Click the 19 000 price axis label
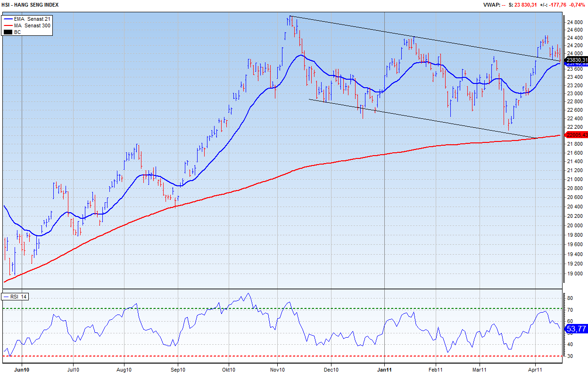The width and height of the screenshot is (588, 373). (x=573, y=274)
